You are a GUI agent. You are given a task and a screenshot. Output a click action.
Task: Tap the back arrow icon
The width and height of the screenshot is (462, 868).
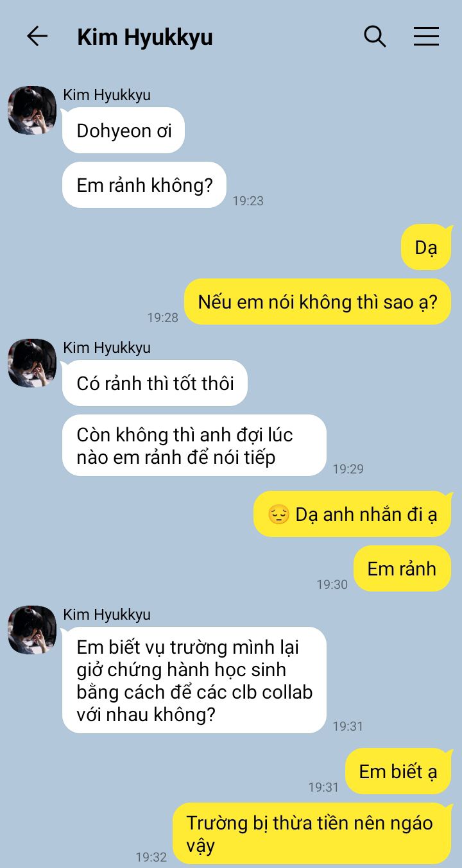pos(37,37)
